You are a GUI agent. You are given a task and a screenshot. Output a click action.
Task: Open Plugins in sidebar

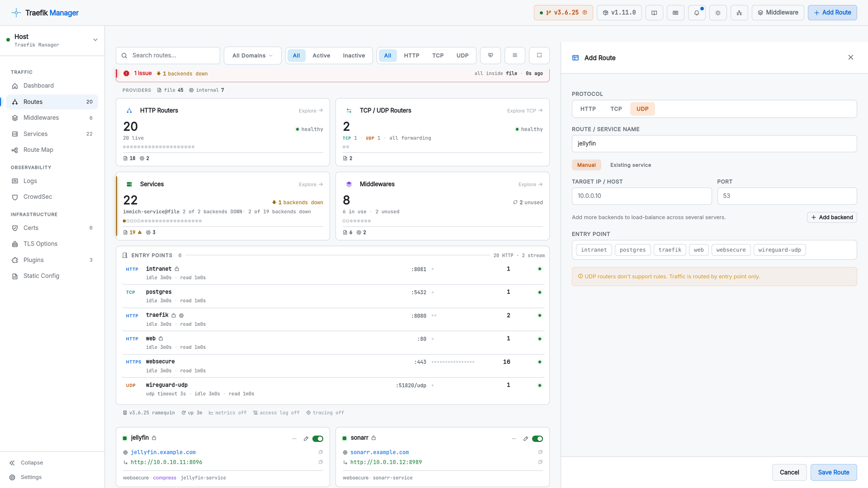[52, 260]
